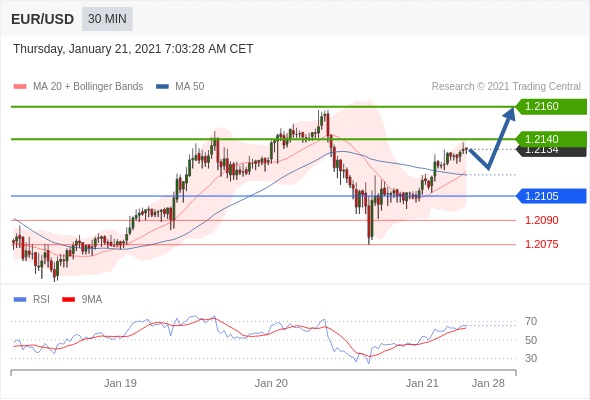Click the black 1.2134 current price tag
Image resolution: width=590 pixels, height=400 pixels.
(551, 152)
